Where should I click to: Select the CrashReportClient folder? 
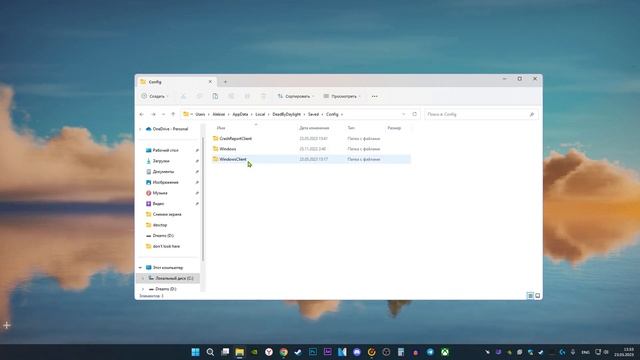[x=236, y=138]
